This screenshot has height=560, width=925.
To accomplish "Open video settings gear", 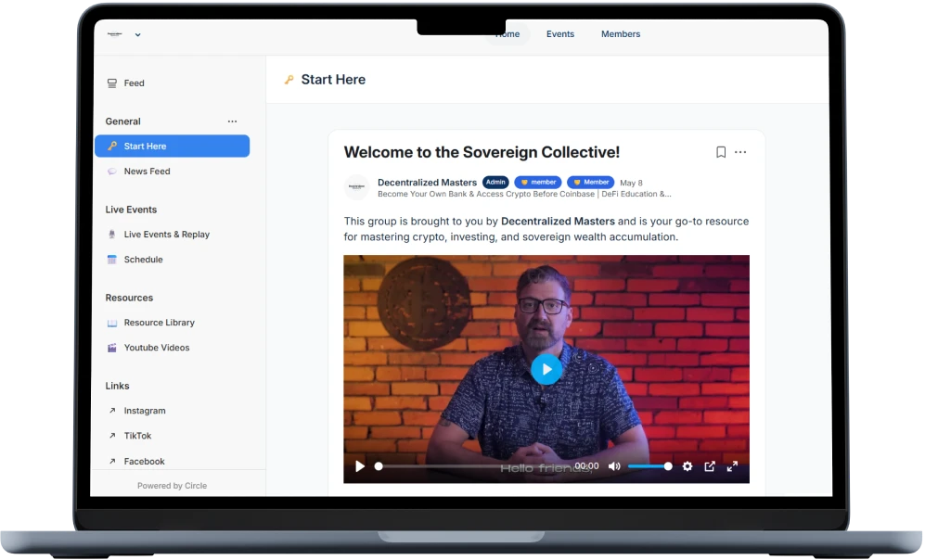I will tap(687, 466).
